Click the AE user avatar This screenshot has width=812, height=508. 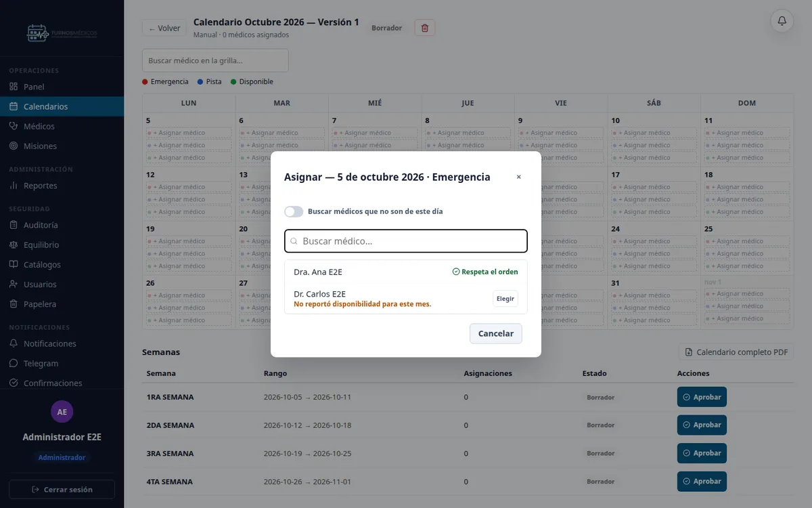[62, 412]
